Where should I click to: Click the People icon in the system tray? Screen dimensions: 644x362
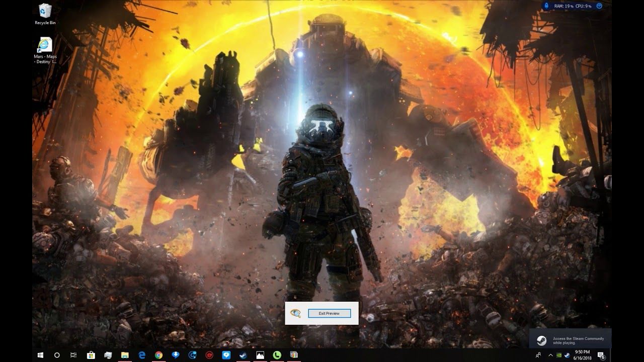(538, 355)
